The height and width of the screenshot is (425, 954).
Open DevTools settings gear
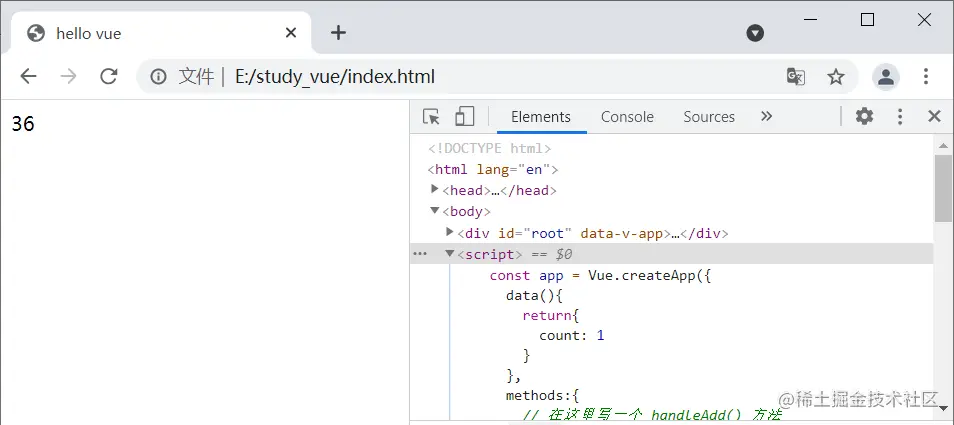[x=864, y=116]
